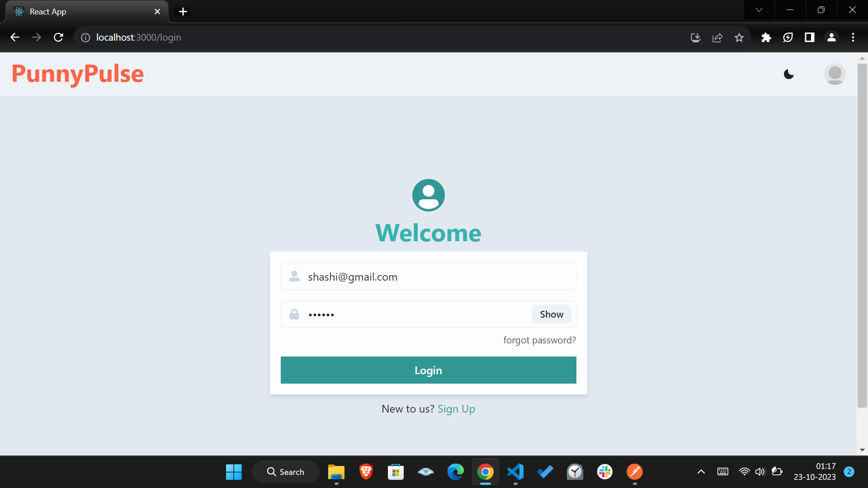The width and height of the screenshot is (868, 488).
Task: Click the forgot password link
Action: [x=539, y=340]
